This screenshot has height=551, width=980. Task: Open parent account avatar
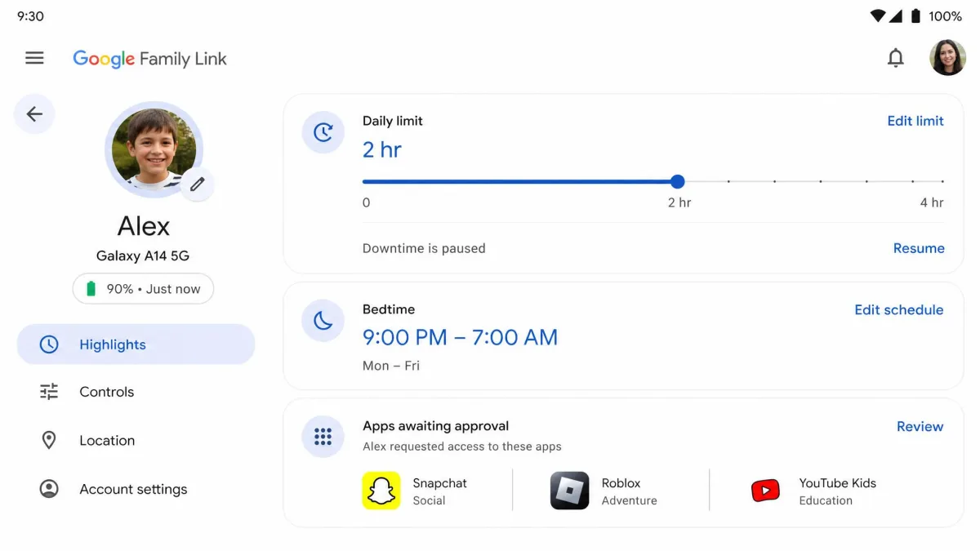[x=947, y=58]
